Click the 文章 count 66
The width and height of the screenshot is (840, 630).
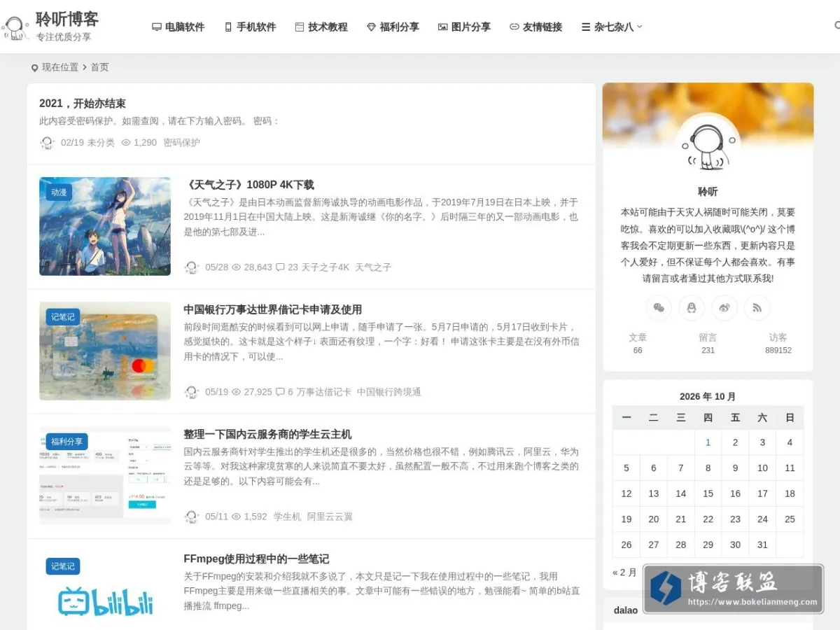(638, 343)
